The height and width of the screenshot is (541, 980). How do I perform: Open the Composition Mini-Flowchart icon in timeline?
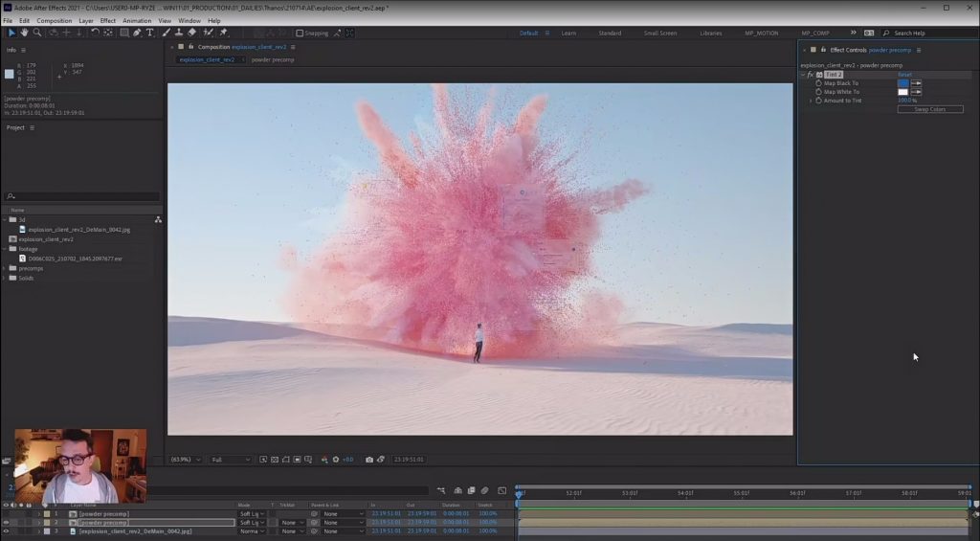click(441, 490)
